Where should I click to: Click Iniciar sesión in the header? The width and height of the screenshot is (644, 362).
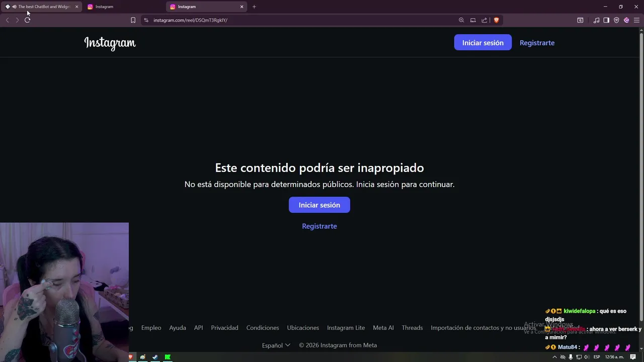[483, 43]
